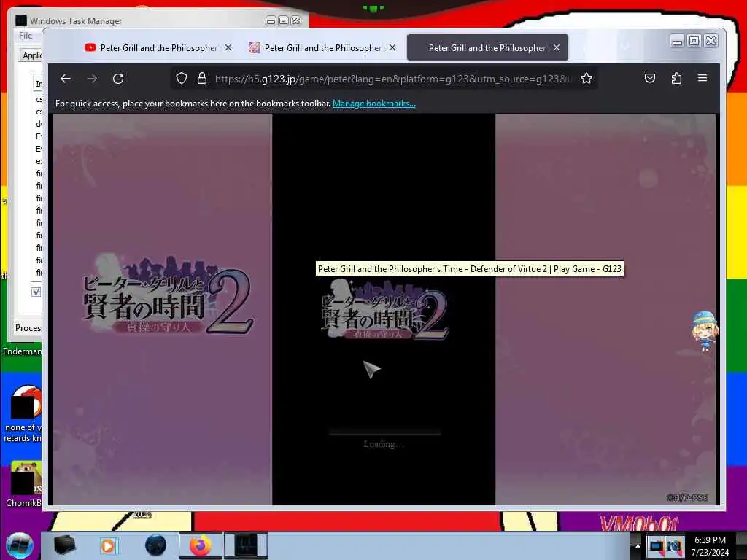Close the first Peter Grill YouTube tab

[228, 47]
